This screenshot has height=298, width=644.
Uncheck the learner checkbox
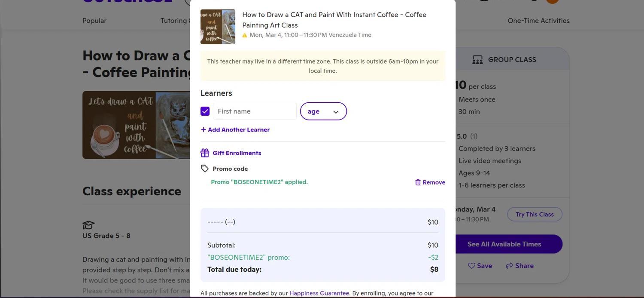[205, 111]
